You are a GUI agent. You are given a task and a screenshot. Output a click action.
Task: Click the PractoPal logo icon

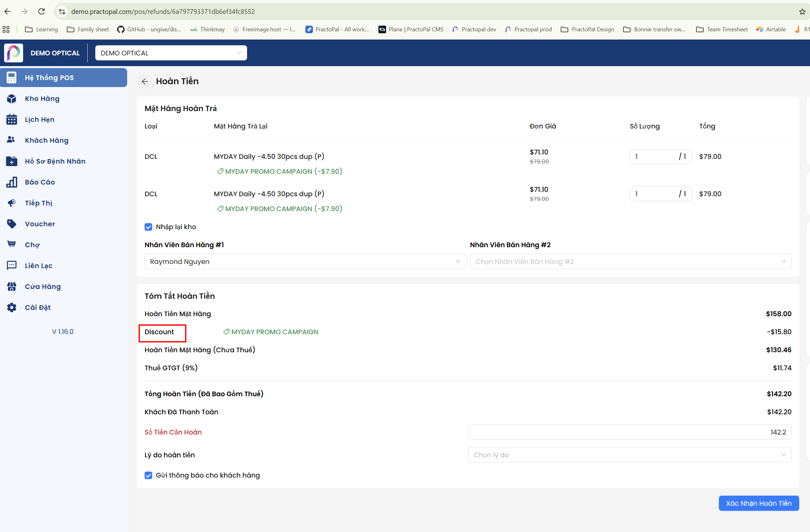[14, 53]
